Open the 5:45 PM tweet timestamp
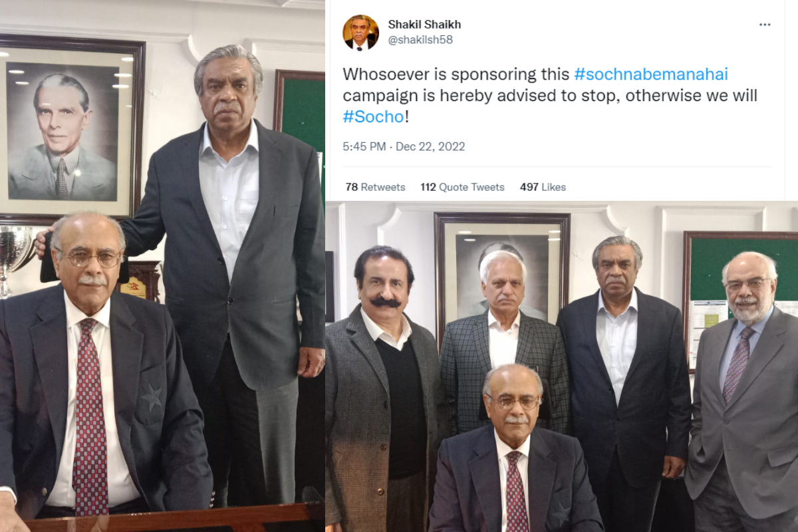Image resolution: width=798 pixels, height=532 pixels. point(404,146)
